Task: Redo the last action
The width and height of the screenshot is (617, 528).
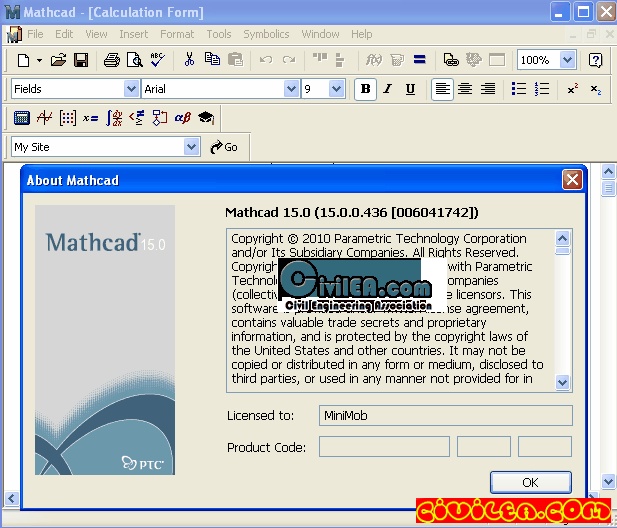Action: 289,60
